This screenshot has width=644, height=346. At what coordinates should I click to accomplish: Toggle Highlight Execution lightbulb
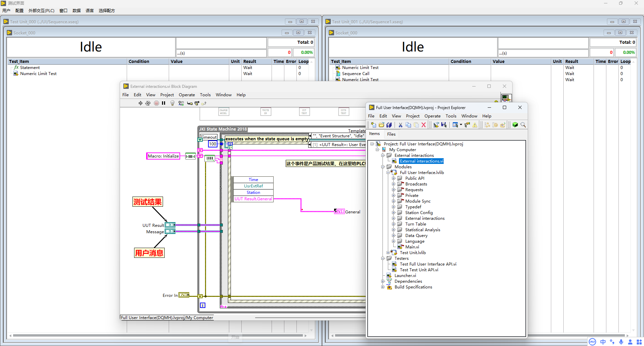[172, 103]
